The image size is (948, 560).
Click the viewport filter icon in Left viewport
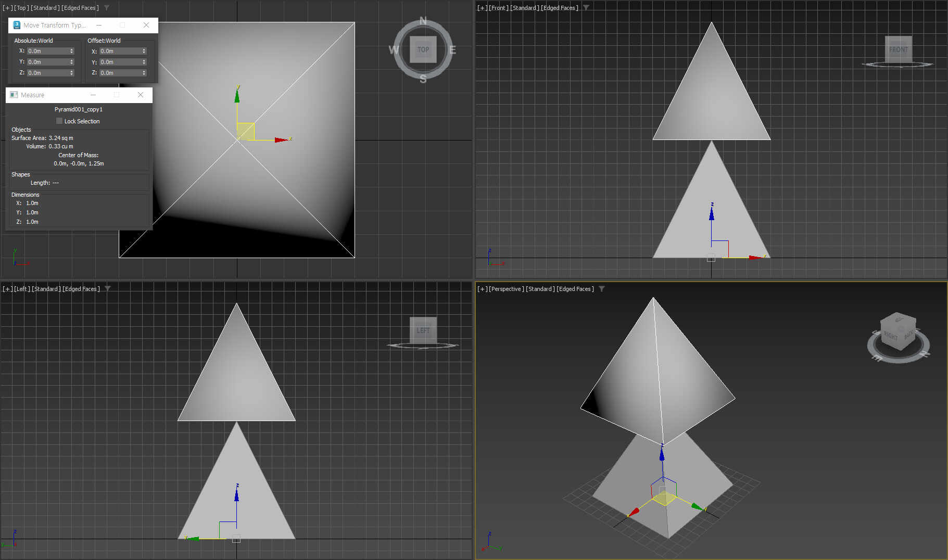[x=108, y=288]
